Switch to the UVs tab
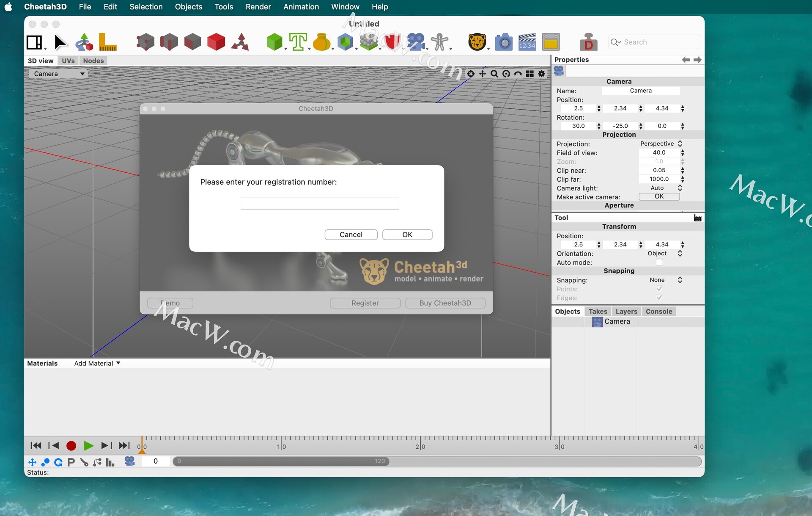 coord(68,61)
